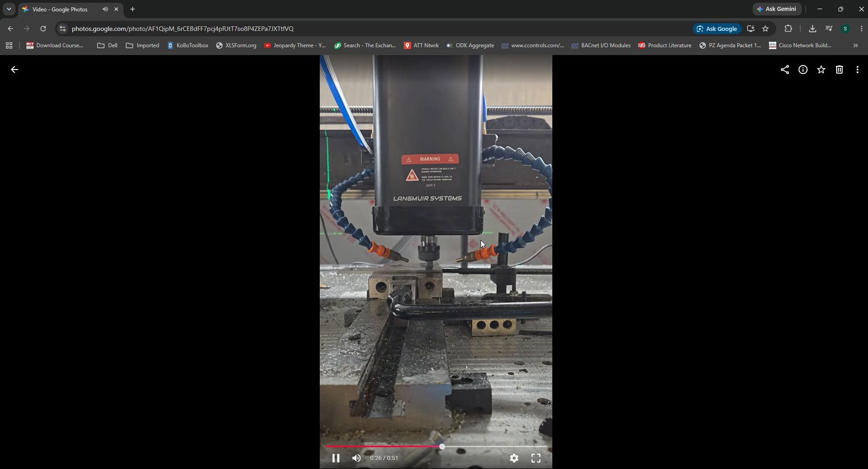This screenshot has width=868, height=469.
Task: Open video settings gear
Action: coord(514,458)
